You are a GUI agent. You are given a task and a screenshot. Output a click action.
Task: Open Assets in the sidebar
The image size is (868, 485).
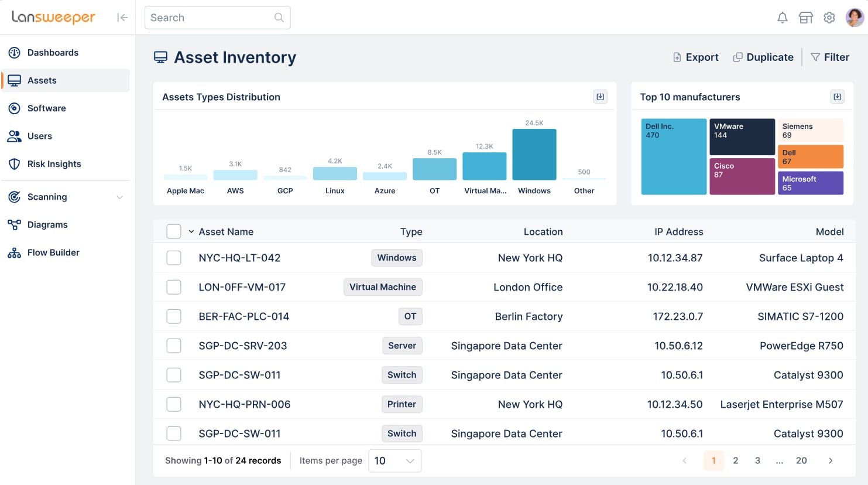point(66,80)
